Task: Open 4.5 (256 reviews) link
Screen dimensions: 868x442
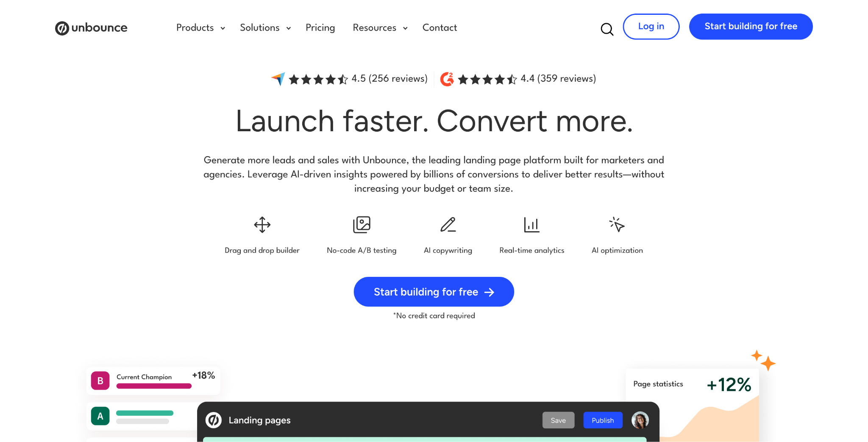Action: pos(389,79)
